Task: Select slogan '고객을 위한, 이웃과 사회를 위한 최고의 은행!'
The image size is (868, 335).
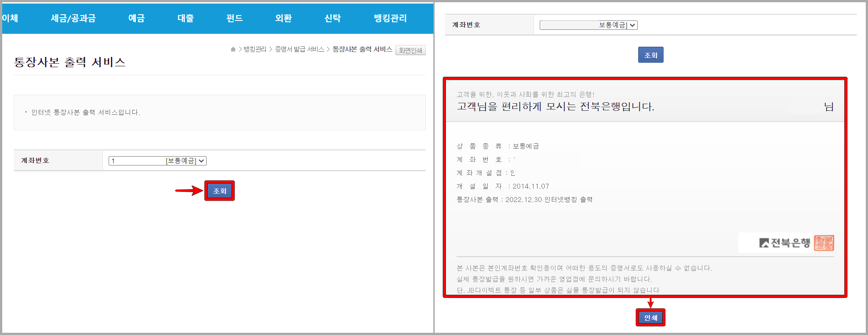Action: tap(526, 95)
